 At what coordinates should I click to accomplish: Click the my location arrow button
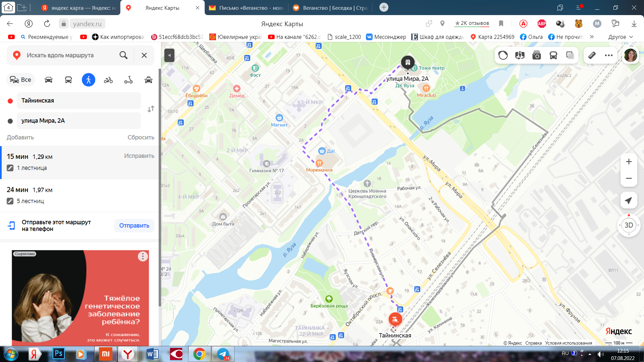click(629, 200)
